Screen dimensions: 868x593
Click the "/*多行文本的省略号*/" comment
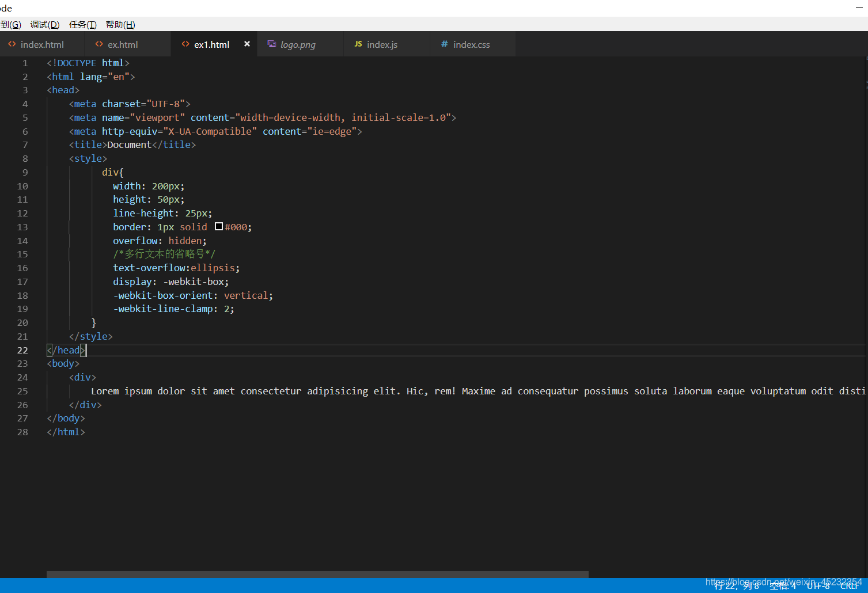pyautogui.click(x=164, y=254)
